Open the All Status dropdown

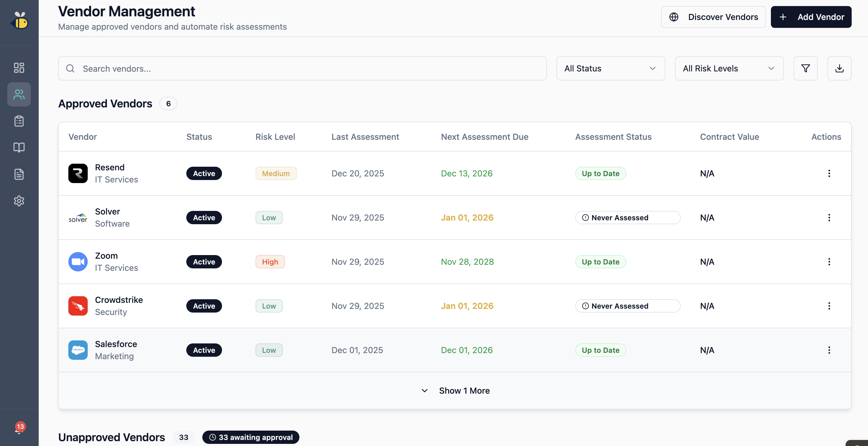click(610, 68)
